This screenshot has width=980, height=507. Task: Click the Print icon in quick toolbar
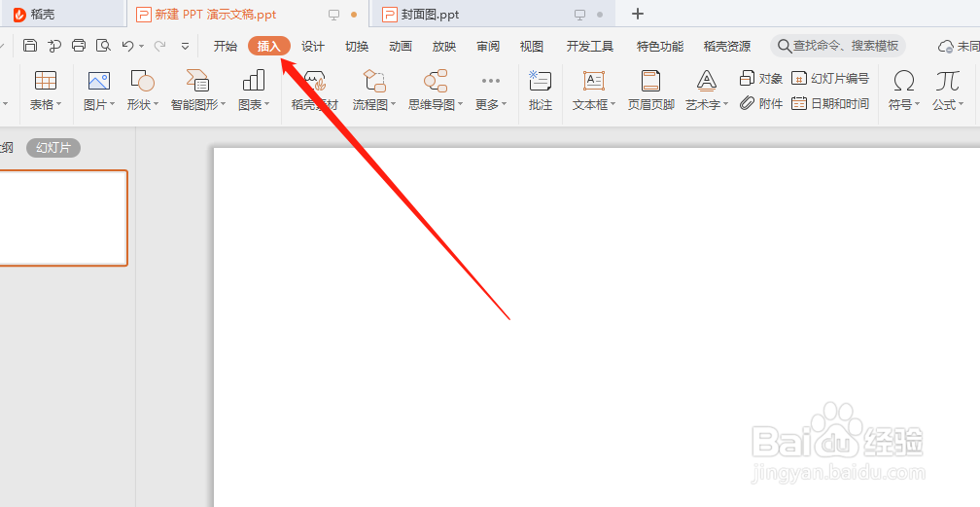coord(79,45)
